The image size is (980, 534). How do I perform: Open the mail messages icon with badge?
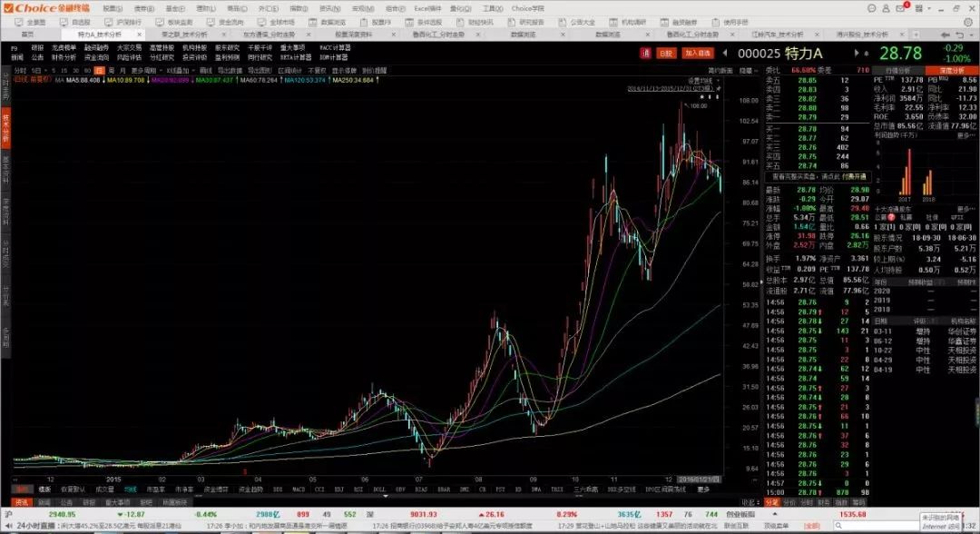coord(902,7)
